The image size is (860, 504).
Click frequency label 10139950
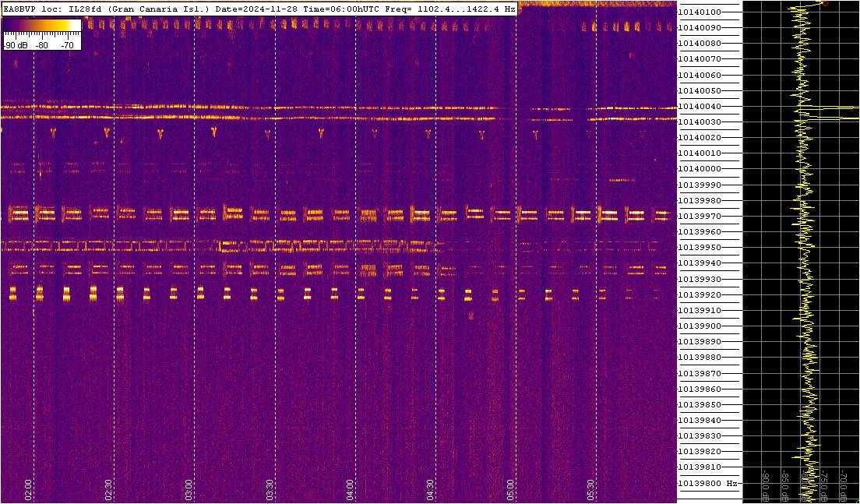[x=700, y=248]
